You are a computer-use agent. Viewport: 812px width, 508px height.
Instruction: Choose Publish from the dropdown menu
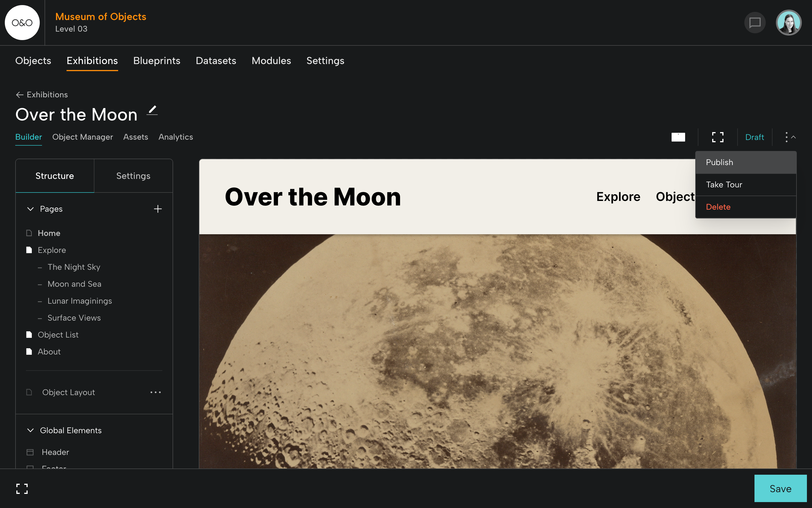point(746,162)
